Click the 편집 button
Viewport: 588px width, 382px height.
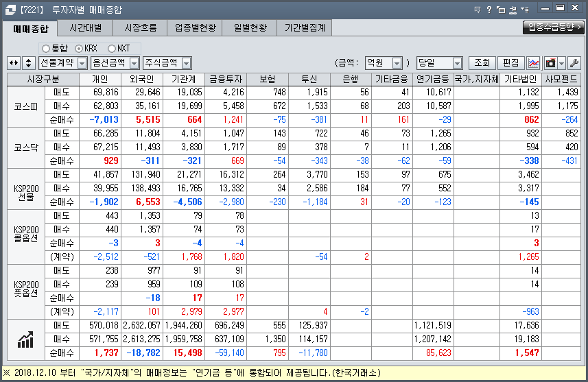tap(510, 63)
